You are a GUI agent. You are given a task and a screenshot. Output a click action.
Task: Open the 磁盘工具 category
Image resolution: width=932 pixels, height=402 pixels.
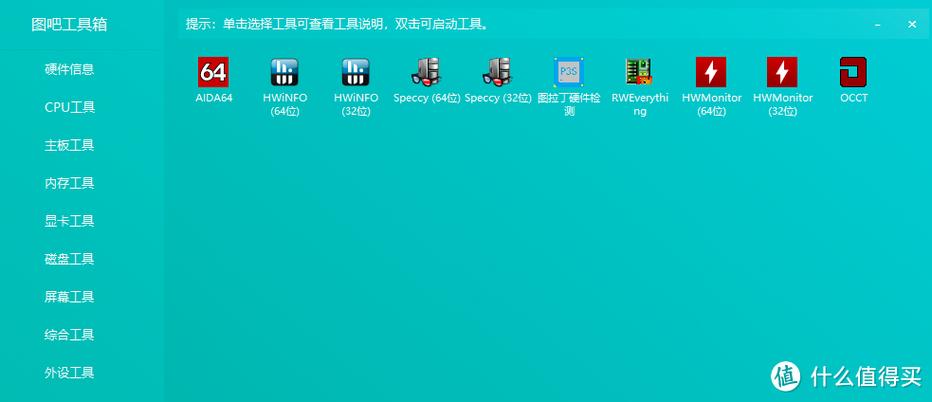tap(70, 259)
